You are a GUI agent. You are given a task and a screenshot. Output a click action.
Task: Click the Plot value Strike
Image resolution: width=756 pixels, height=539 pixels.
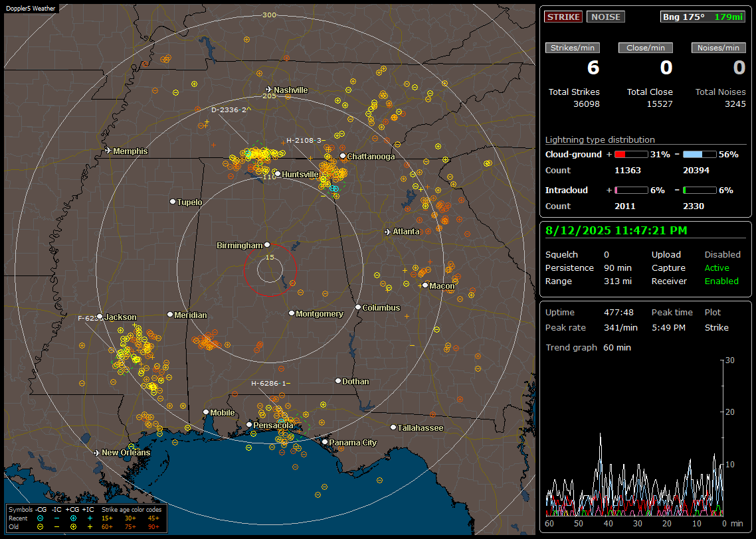[716, 327]
